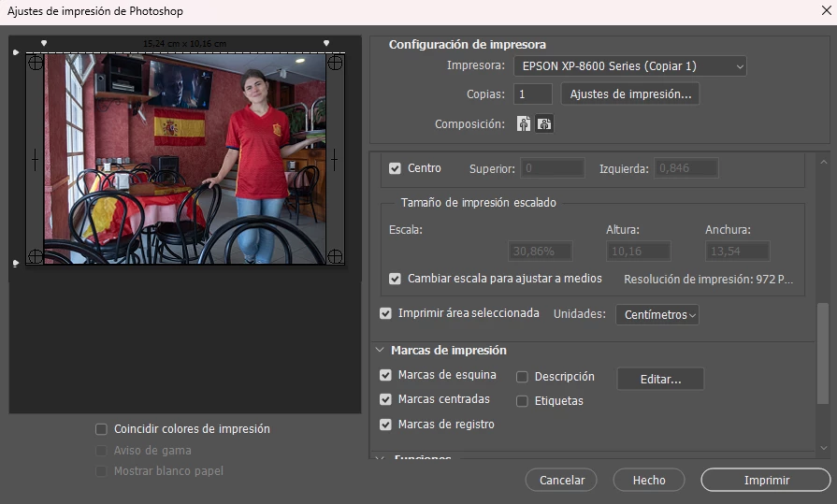Open the Unidades Centímetros dropdown
This screenshot has width=837, height=504.
[657, 314]
